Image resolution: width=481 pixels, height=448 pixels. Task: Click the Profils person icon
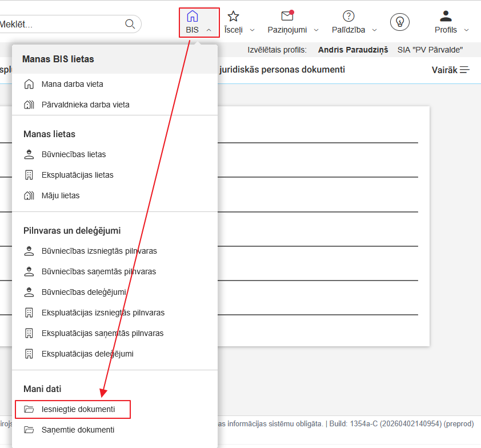(446, 16)
